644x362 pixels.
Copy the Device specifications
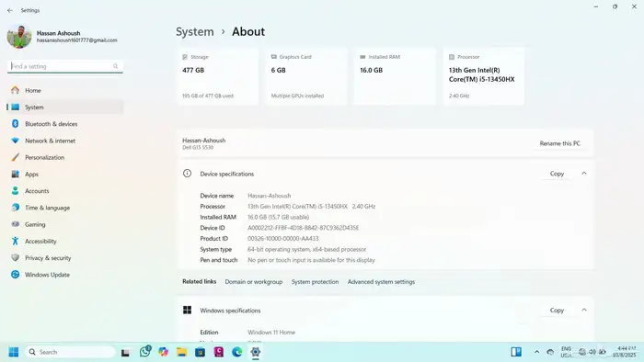point(557,174)
